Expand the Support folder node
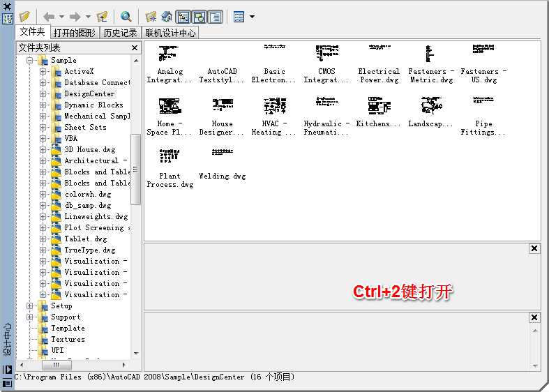 click(x=30, y=317)
